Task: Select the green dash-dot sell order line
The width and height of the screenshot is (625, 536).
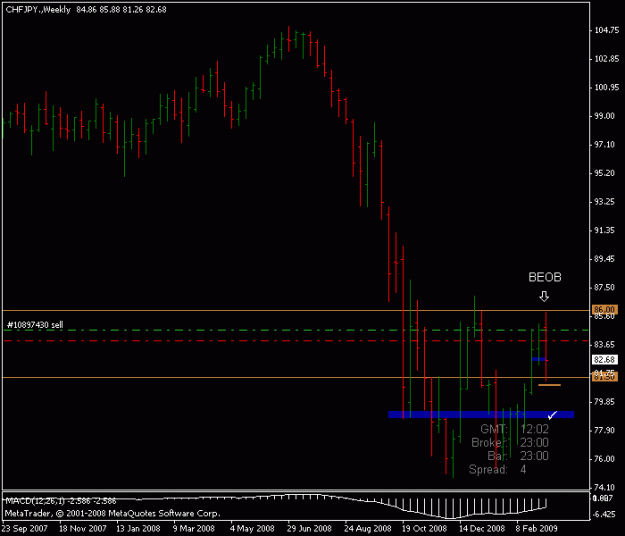Action: pyautogui.click(x=296, y=330)
